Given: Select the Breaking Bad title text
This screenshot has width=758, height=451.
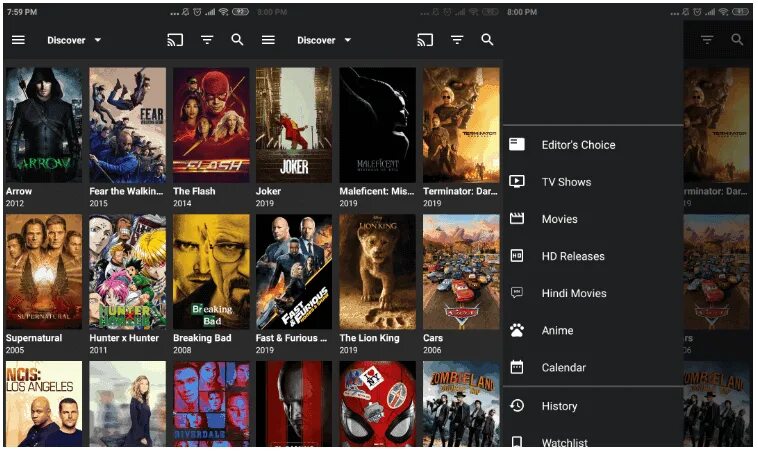Looking at the screenshot, I should point(202,338).
